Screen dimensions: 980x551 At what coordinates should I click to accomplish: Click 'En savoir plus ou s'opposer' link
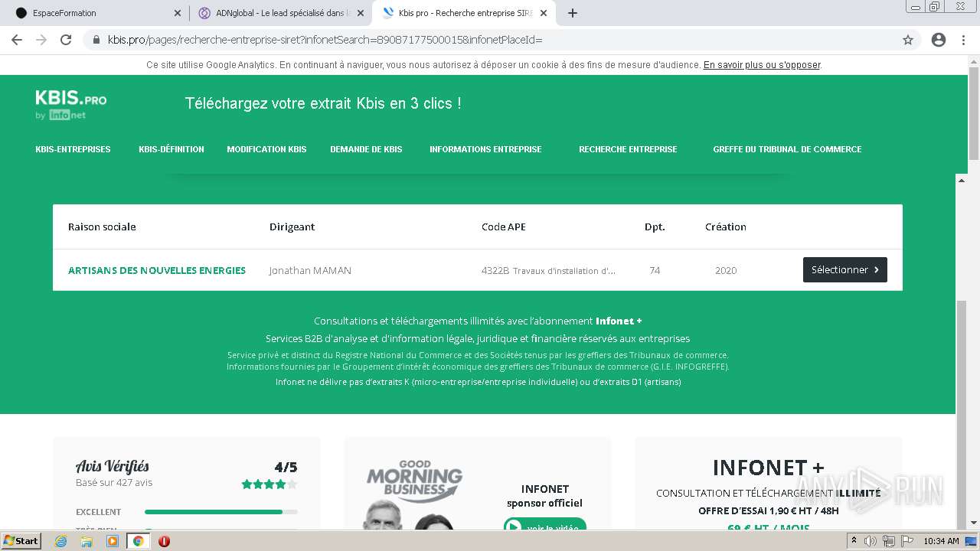tap(762, 65)
